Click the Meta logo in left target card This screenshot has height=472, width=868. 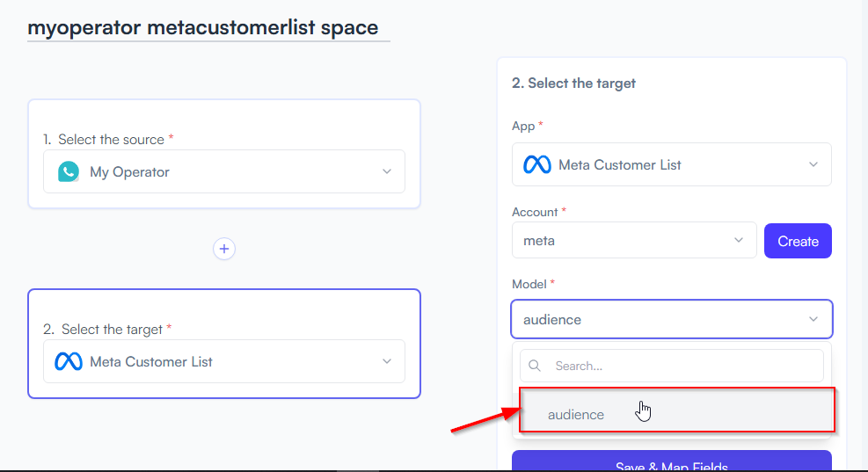click(x=69, y=362)
